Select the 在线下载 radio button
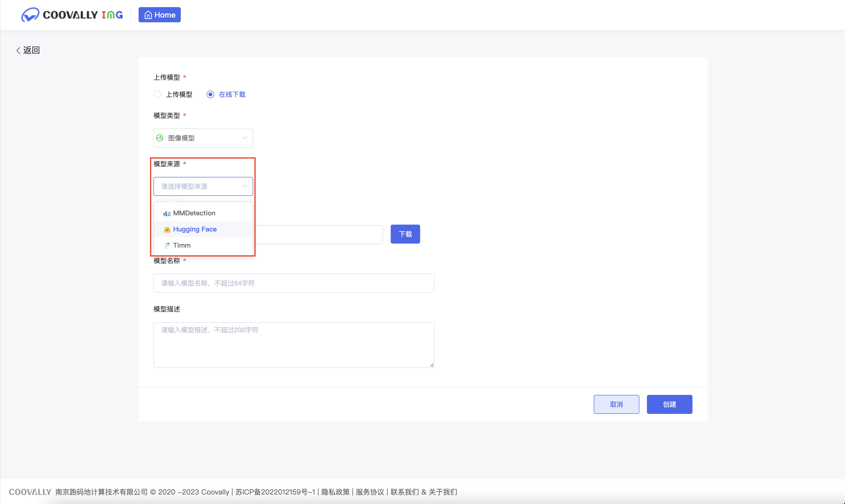The image size is (845, 504). [211, 94]
